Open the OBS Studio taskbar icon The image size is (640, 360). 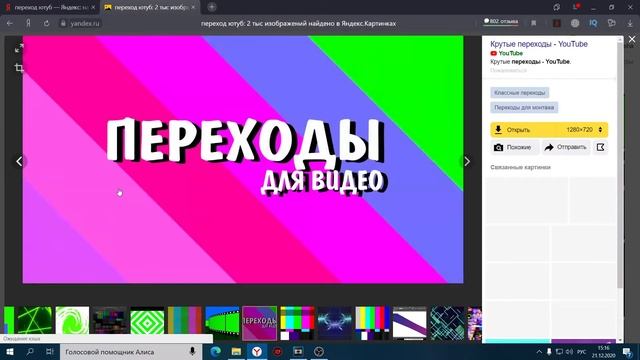click(319, 351)
